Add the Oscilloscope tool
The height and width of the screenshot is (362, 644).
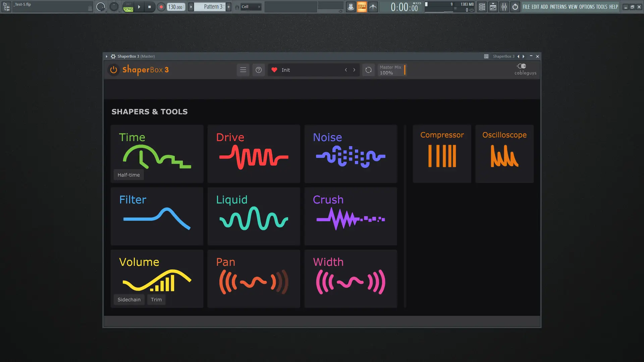point(504,154)
